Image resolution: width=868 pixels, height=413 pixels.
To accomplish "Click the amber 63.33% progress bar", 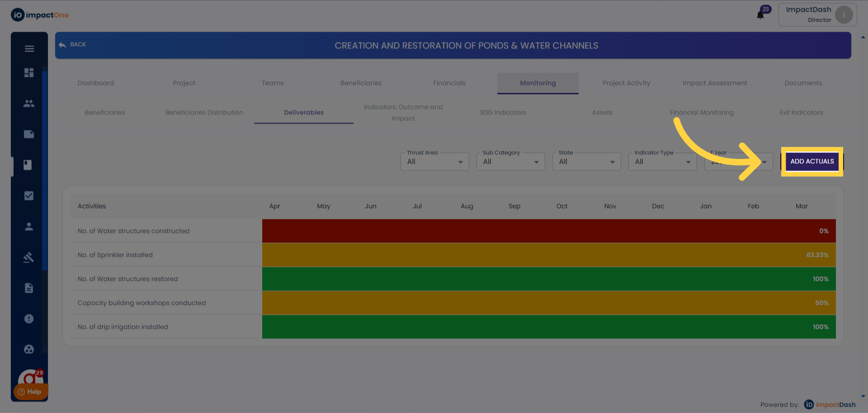I will coord(549,255).
